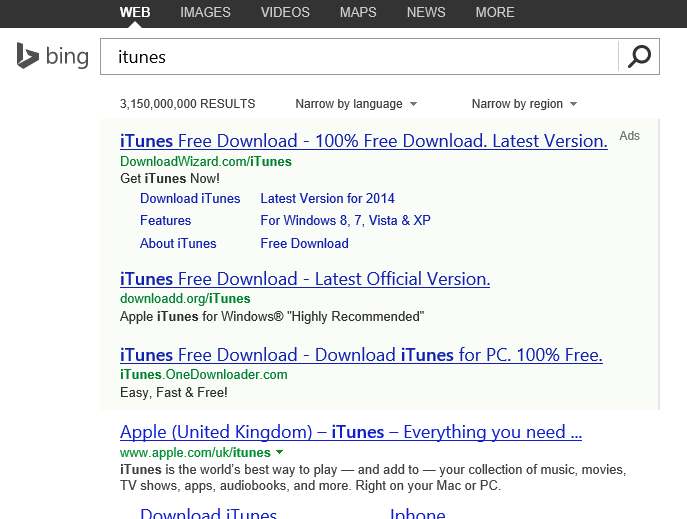
Task: Click the downloadd.org/iTunes URL
Action: [185, 299]
